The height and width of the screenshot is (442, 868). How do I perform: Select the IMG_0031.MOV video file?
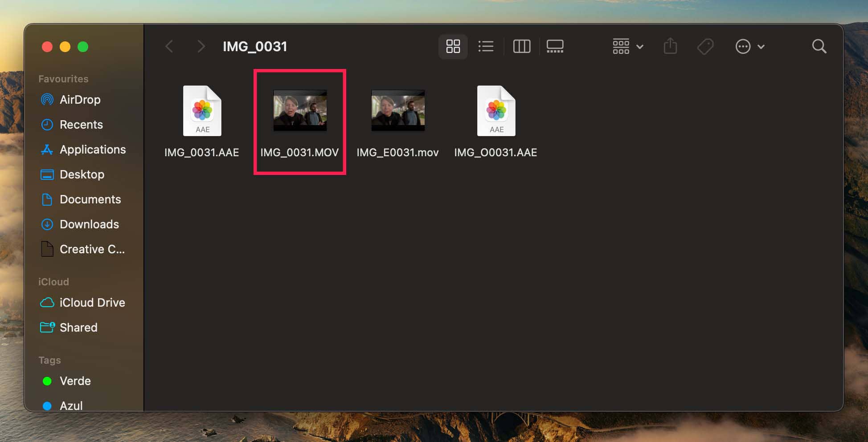pyautogui.click(x=299, y=110)
